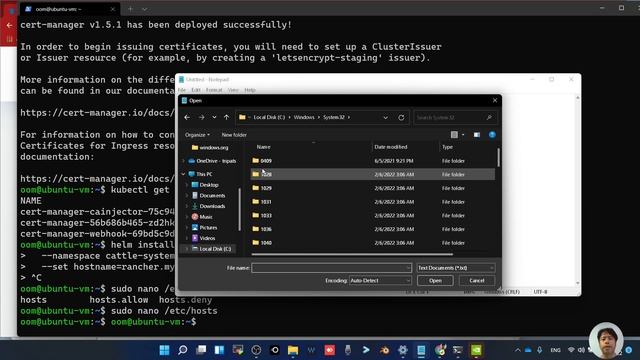The image size is (640, 360).
Task: Select Local Disk (C:) in address path
Action: pos(269,117)
